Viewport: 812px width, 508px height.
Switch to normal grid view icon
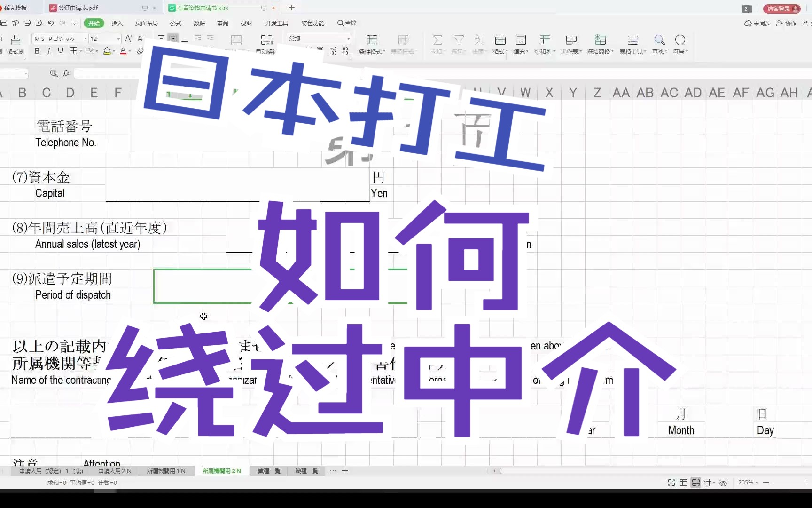684,483
